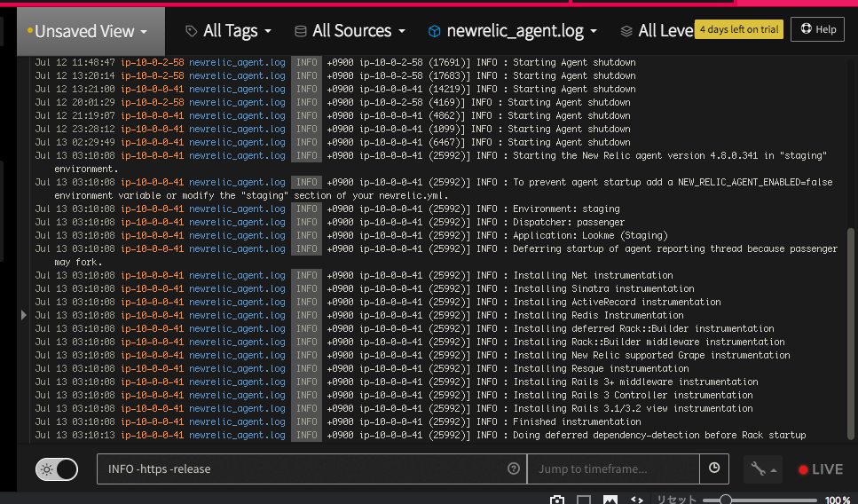
Task: Click newrelic_agent.log link in Dispatcher: passenger row
Action: click(x=237, y=222)
